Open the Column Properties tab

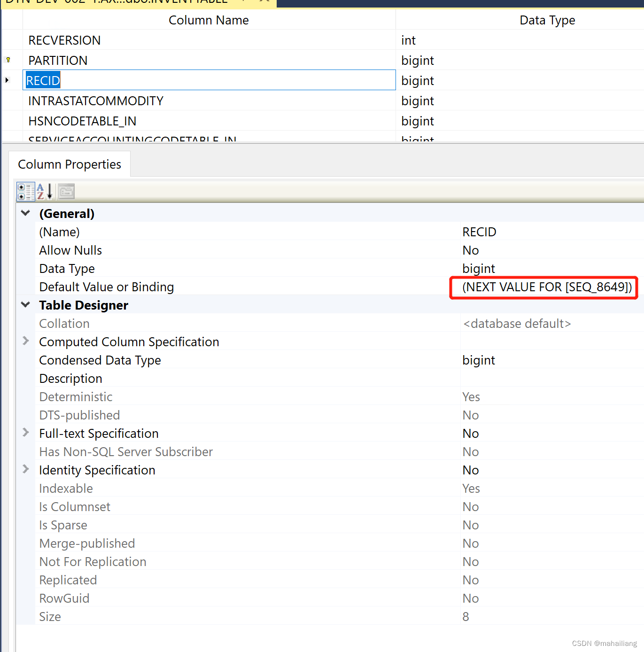coord(70,164)
